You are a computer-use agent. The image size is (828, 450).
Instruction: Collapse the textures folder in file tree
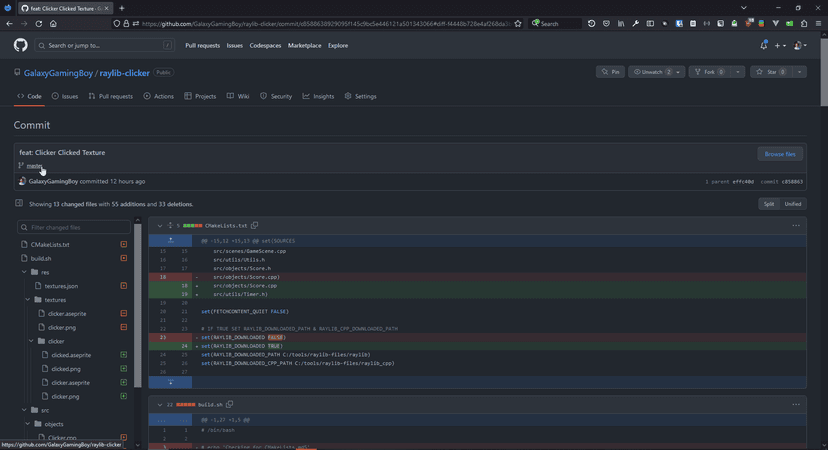pyautogui.click(x=28, y=300)
